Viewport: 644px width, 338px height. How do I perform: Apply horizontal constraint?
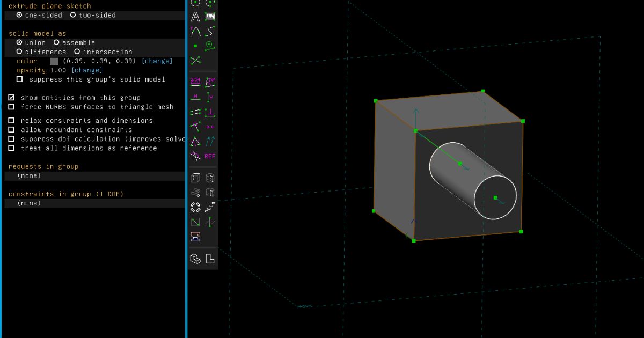click(x=195, y=97)
